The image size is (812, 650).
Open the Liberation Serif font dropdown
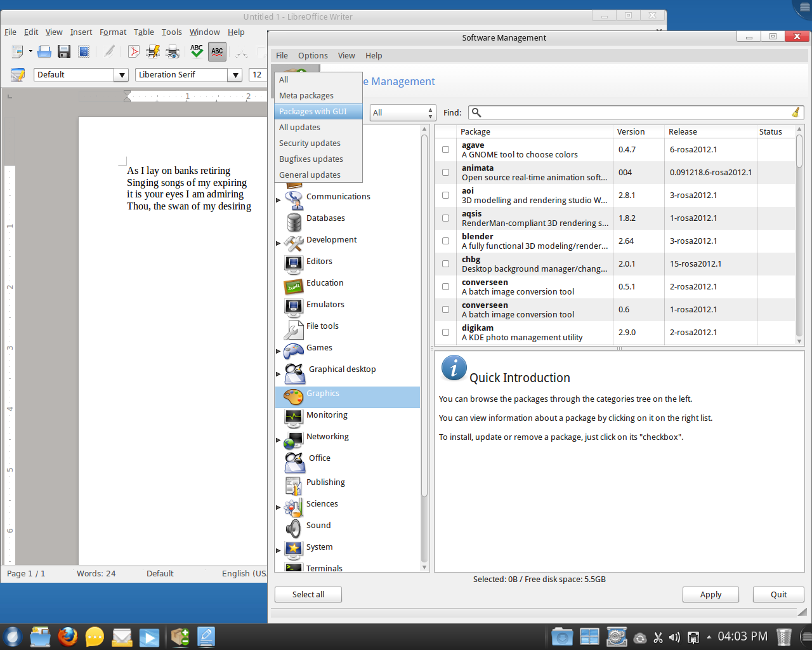pos(235,75)
